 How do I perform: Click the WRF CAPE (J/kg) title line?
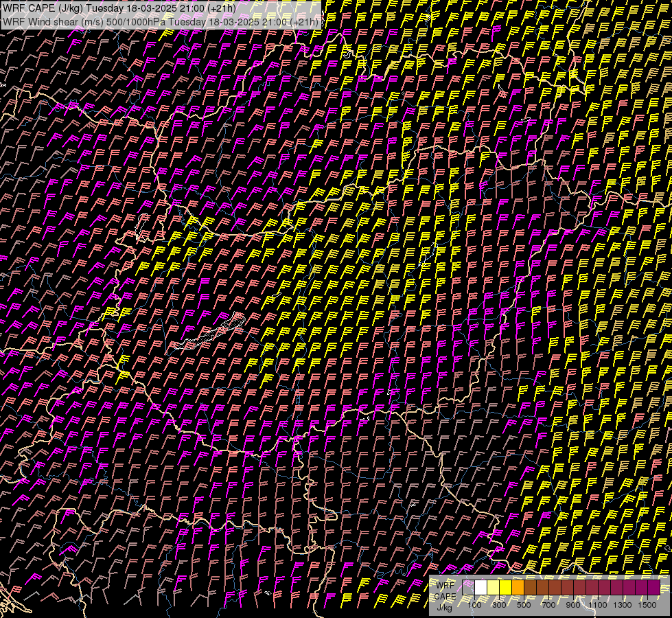(x=119, y=8)
